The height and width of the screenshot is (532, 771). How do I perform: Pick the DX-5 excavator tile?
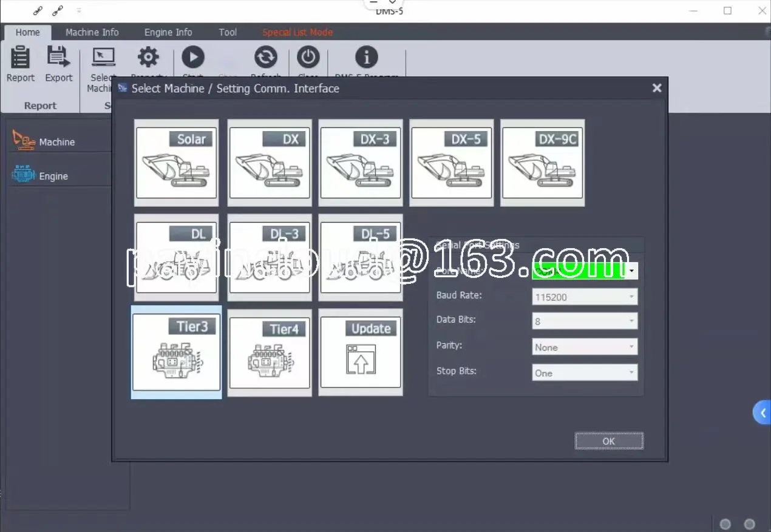click(x=452, y=163)
